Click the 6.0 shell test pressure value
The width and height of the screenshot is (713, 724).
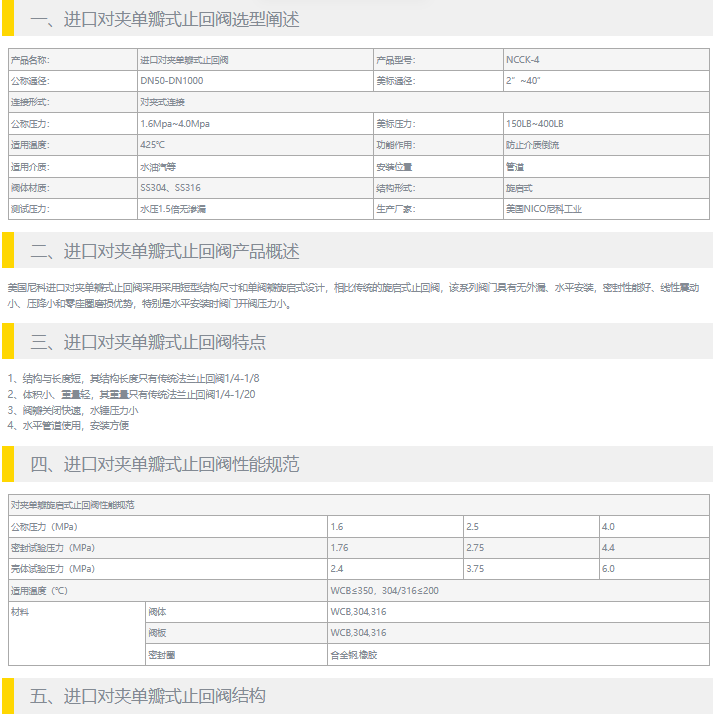[x=608, y=569]
